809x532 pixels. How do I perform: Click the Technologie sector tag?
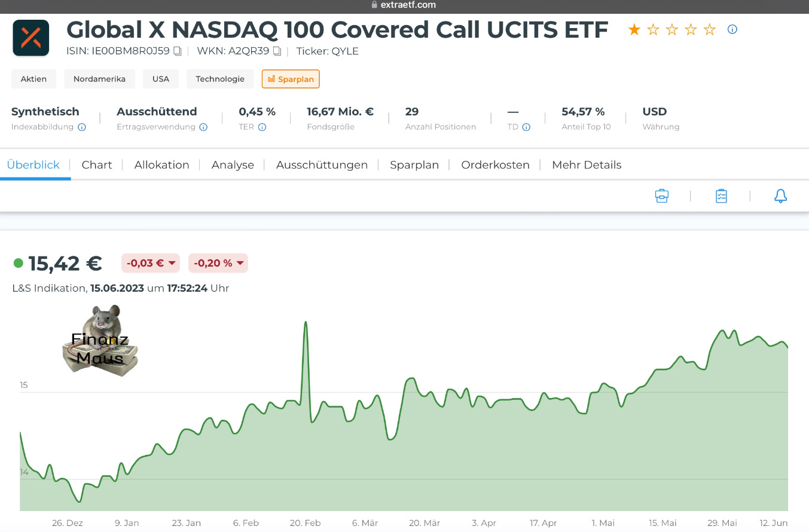tap(220, 79)
